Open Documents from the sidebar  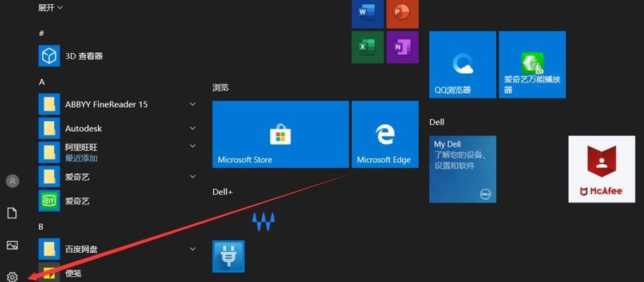pyautogui.click(x=13, y=213)
